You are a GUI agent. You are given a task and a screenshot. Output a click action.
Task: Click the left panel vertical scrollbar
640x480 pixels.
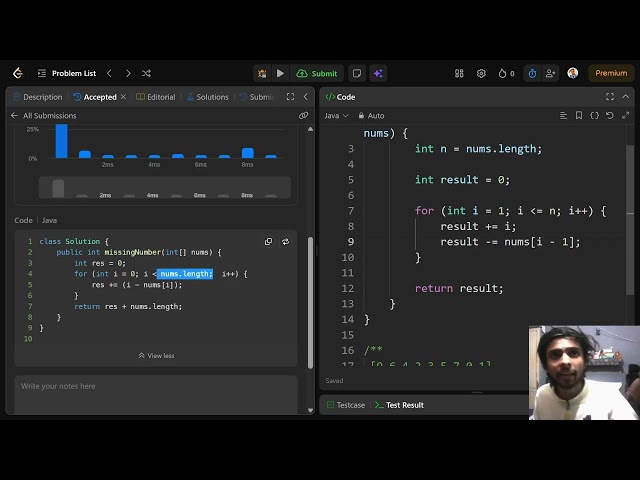click(310, 302)
